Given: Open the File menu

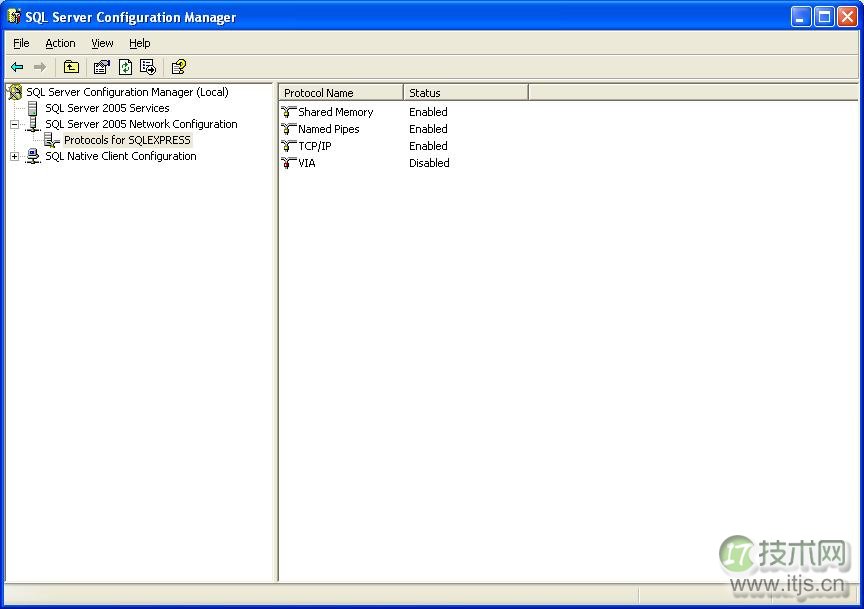Looking at the screenshot, I should pos(21,43).
